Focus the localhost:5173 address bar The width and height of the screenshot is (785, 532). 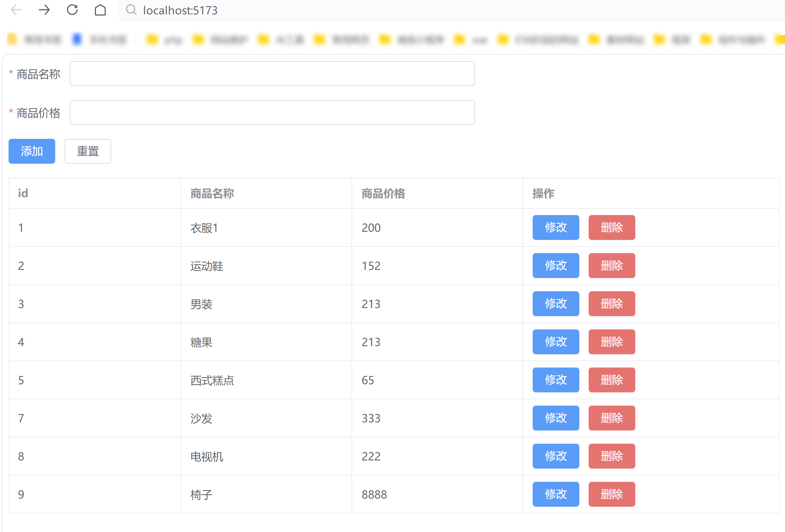click(x=389, y=10)
